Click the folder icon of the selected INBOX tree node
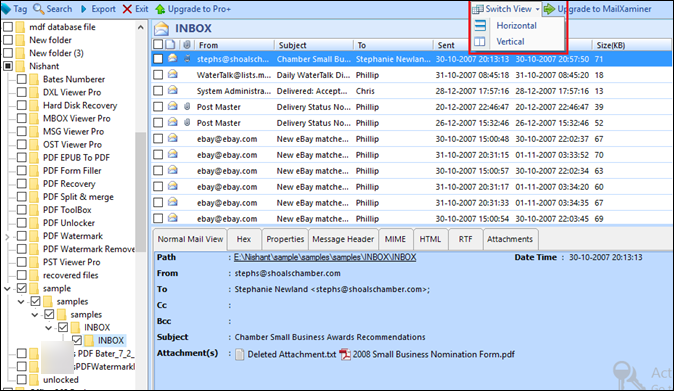 point(89,340)
